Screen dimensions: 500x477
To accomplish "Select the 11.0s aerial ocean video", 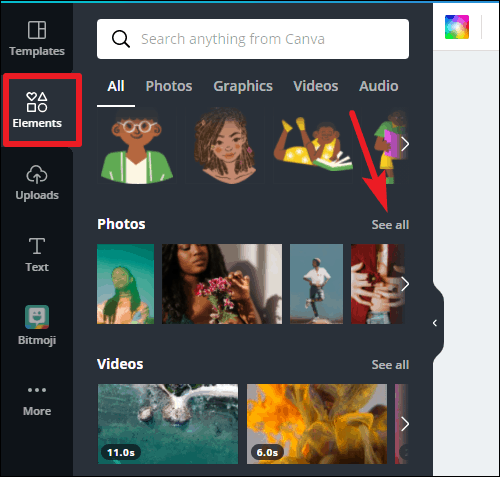I will click(x=168, y=424).
